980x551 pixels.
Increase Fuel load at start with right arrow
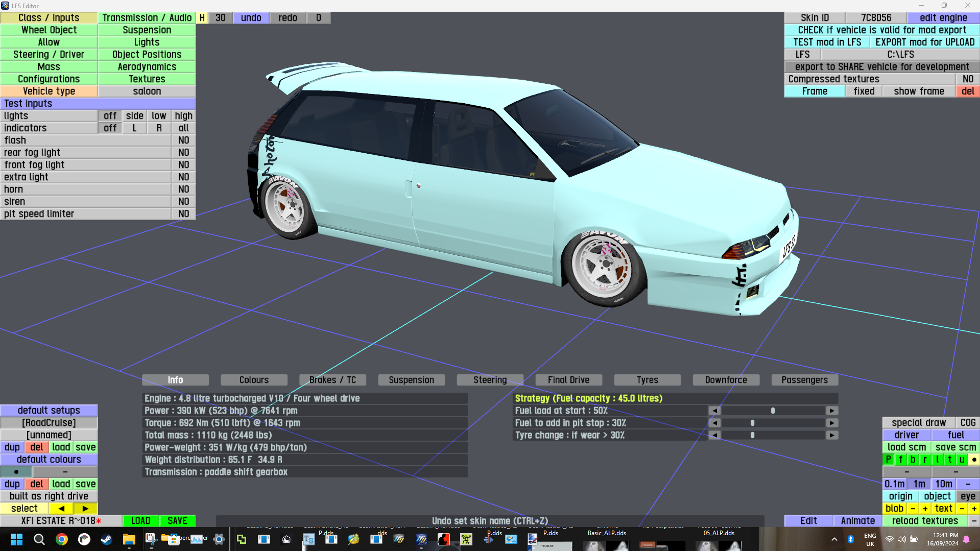tap(832, 411)
